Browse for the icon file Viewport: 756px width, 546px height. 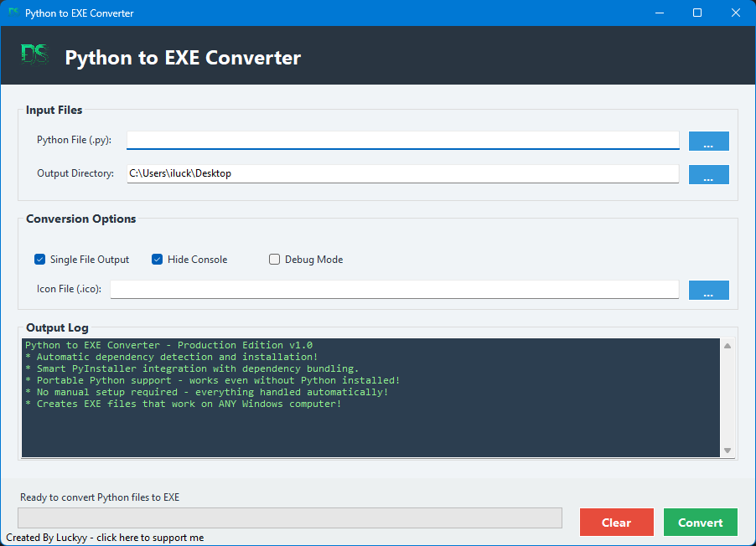click(708, 290)
